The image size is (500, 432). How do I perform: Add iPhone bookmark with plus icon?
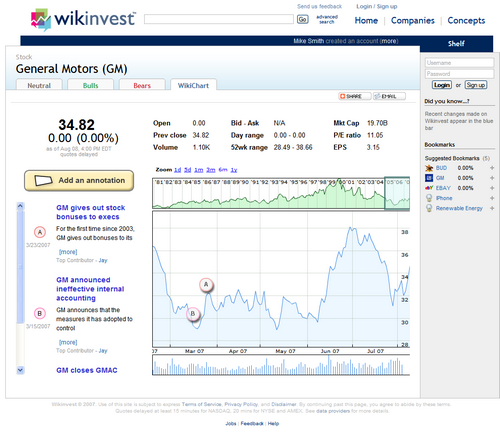point(492,198)
